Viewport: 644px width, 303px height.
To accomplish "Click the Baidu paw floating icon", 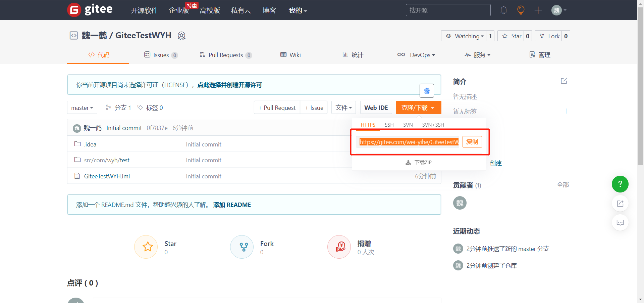I will [427, 91].
